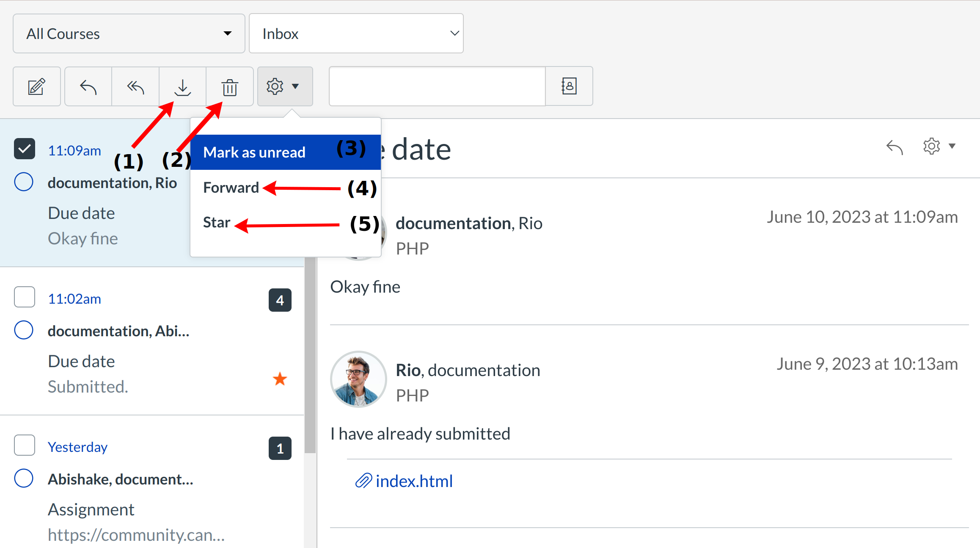Uncheck the 11:09am conversation checkbox
Image resolution: width=980 pixels, height=548 pixels.
click(25, 149)
